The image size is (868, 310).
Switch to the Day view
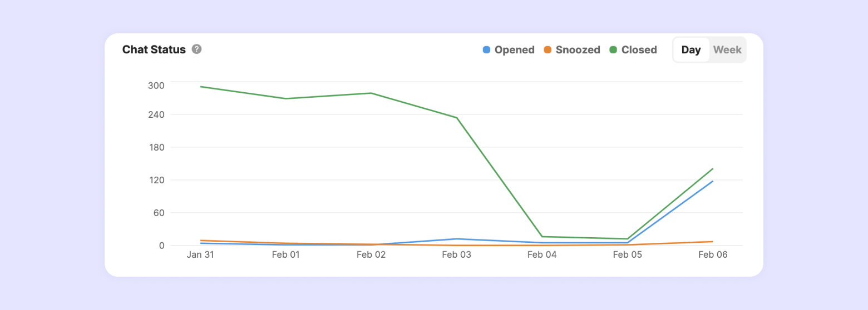click(x=691, y=50)
